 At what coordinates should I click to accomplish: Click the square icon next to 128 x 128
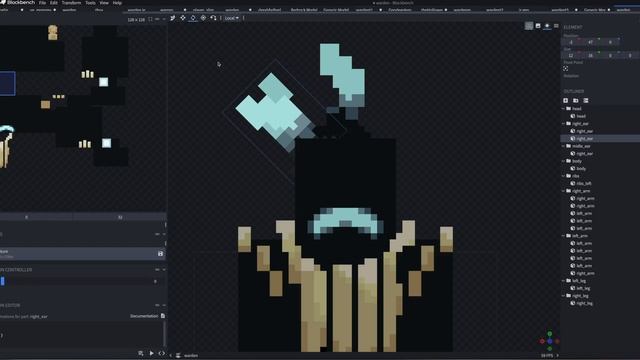151,19
